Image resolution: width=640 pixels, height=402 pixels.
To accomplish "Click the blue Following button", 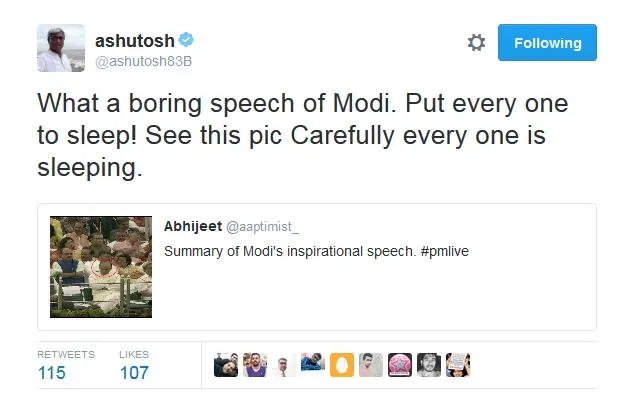I will coord(547,43).
